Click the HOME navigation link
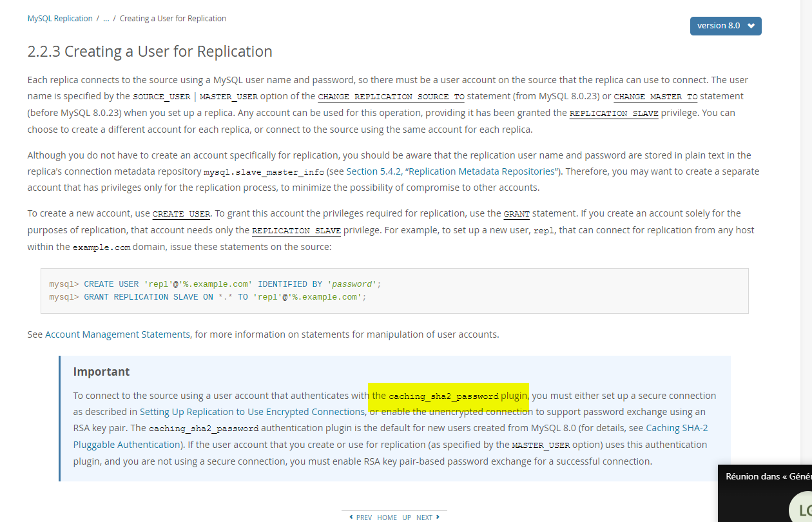The height and width of the screenshot is (522, 812). [x=387, y=517]
